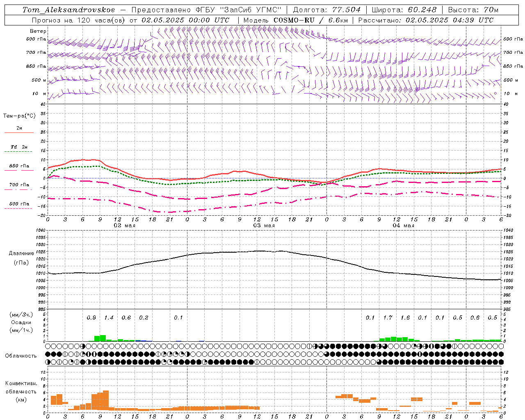Click the 850 гПа wind level label on left
525x420 pixels.
click(x=36, y=66)
